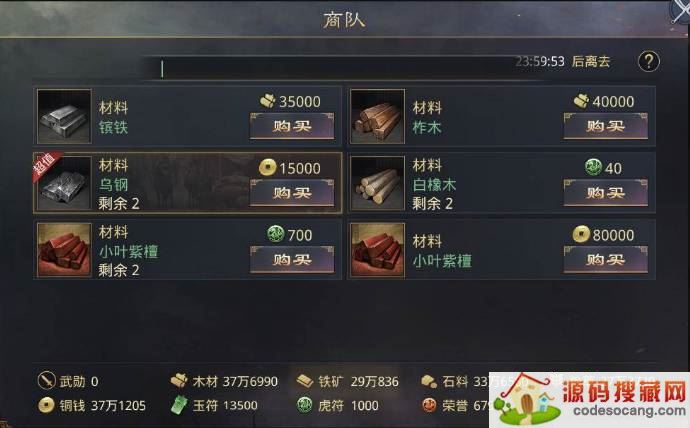This screenshot has width=690, height=428.
Task: Buy 小叶紫檀 for 80000 copper coins
Action: pyautogui.click(x=606, y=260)
